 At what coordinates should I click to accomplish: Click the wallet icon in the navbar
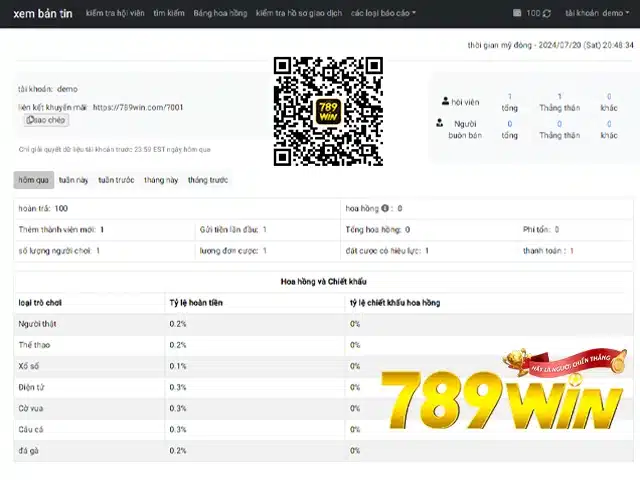(517, 13)
